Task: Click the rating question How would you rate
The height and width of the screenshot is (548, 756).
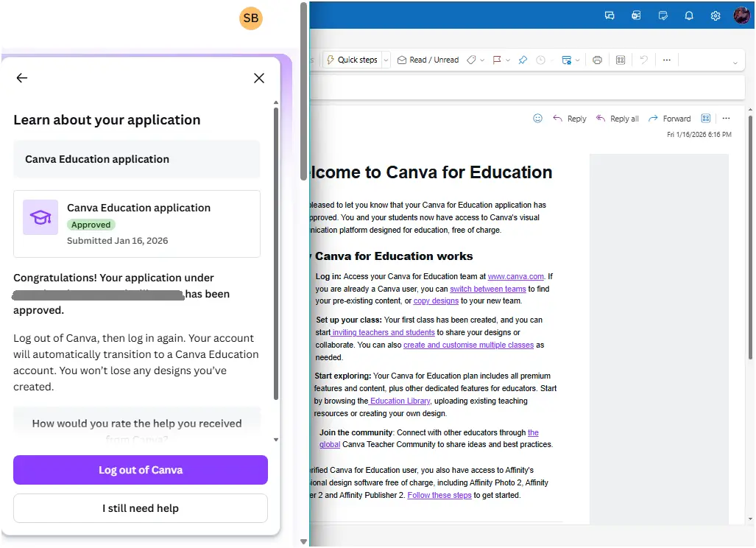Action: click(x=137, y=424)
